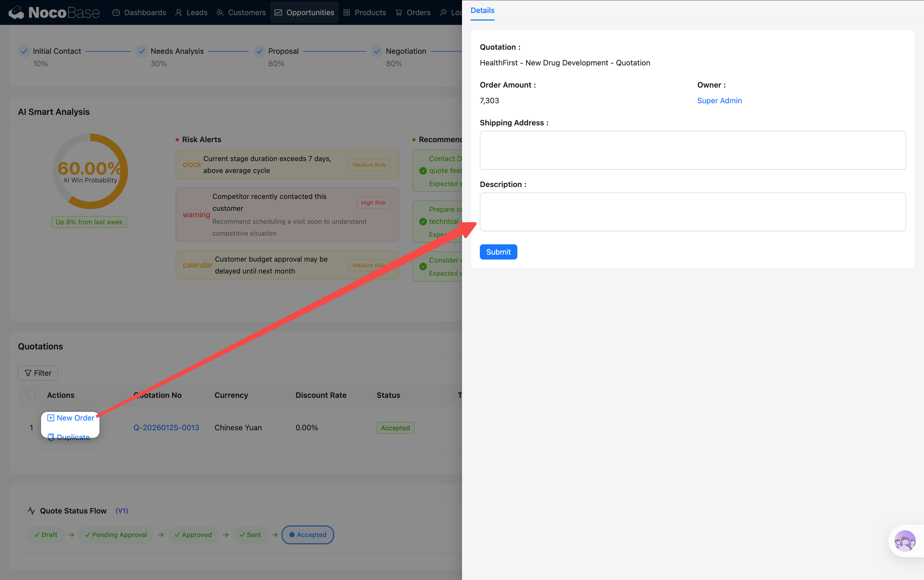
Task: Open the Opportunities menu item
Action: (304, 13)
